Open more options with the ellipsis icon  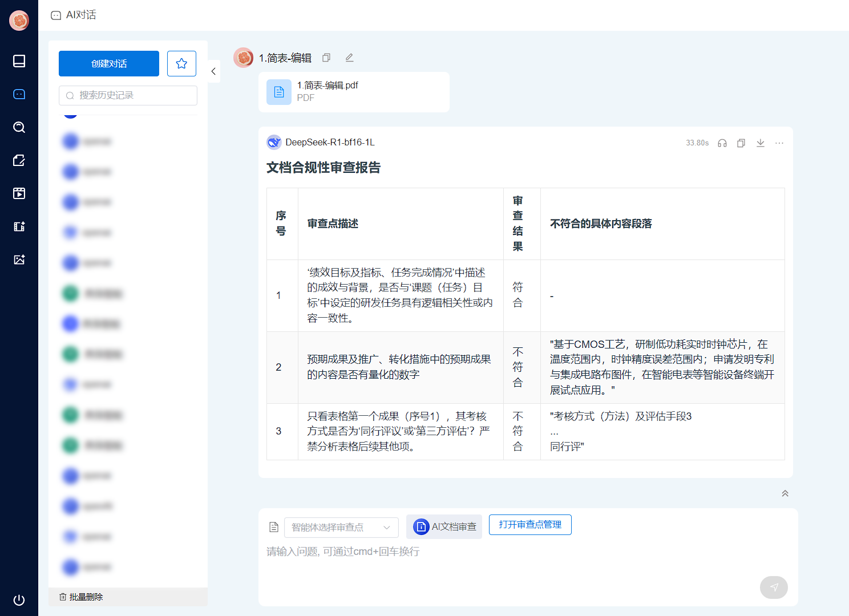(x=779, y=143)
